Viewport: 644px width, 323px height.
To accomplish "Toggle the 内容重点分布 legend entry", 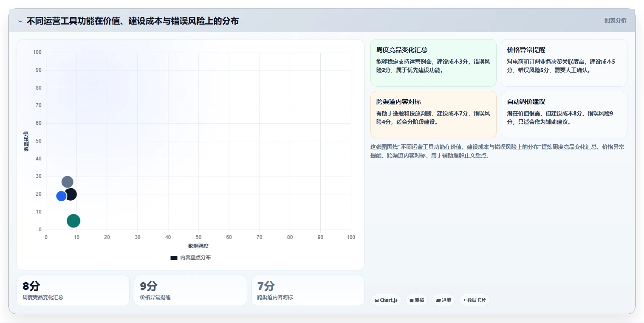I will (190, 258).
